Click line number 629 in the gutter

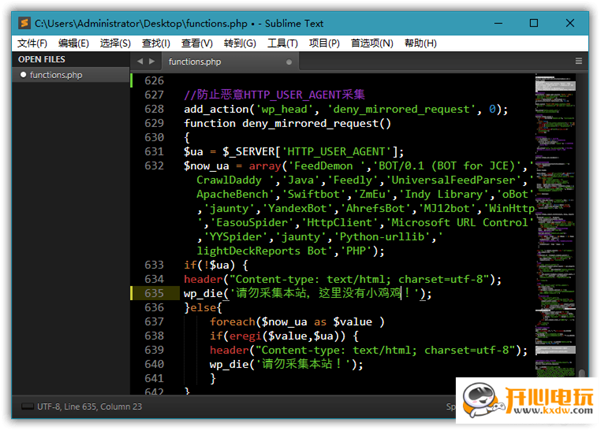click(154, 123)
